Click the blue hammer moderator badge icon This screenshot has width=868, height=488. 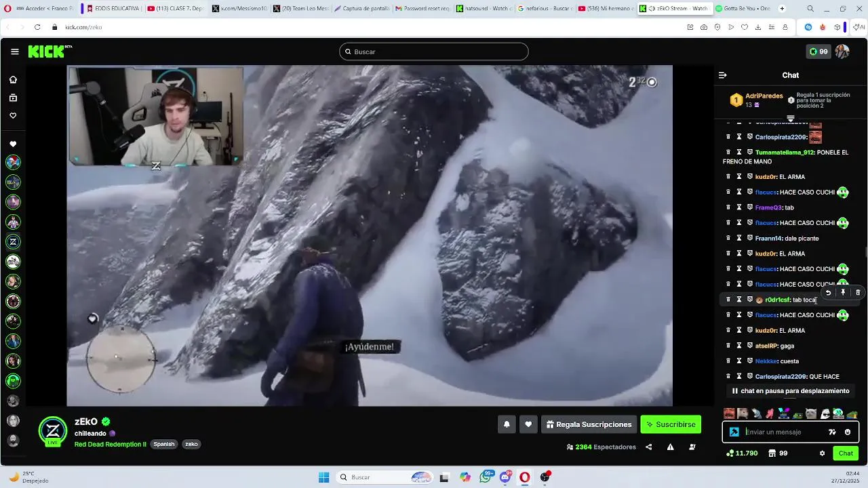(734, 432)
